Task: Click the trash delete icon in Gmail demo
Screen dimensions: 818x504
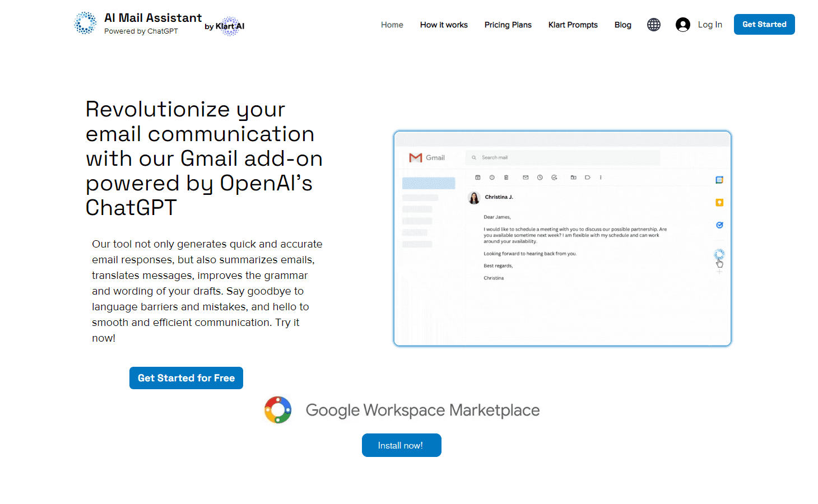Action: pyautogui.click(x=506, y=178)
